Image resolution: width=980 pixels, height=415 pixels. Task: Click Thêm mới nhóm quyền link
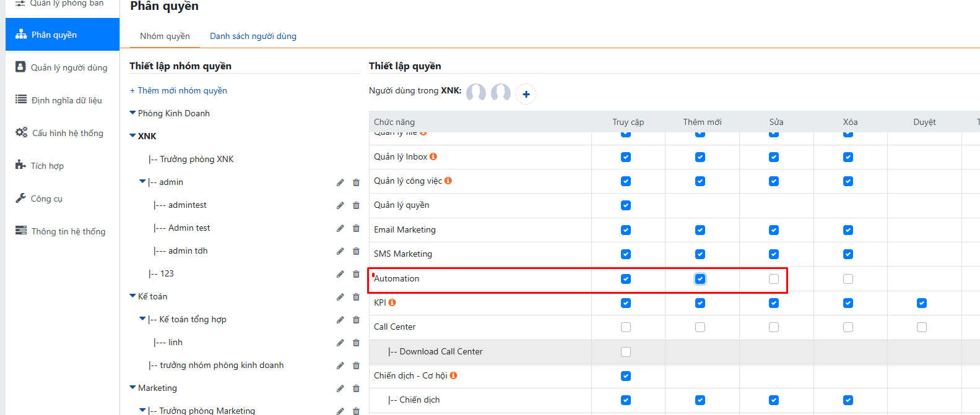click(178, 90)
